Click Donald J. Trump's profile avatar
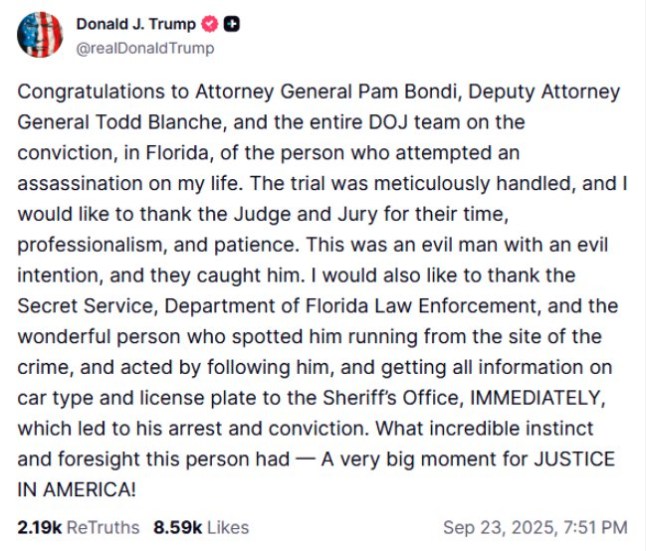The image size is (646, 551). click(40, 35)
